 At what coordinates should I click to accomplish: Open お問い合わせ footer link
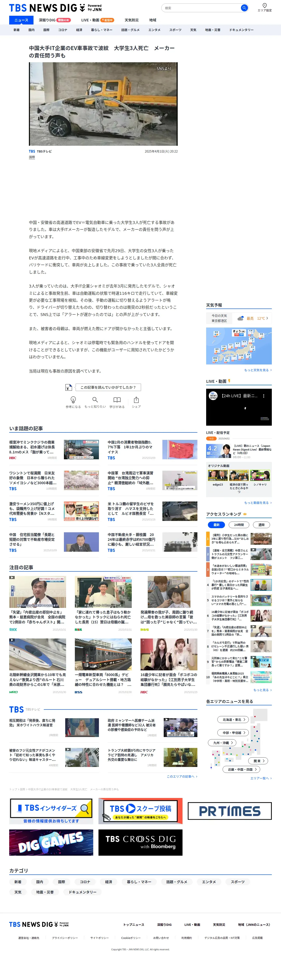coord(161,938)
